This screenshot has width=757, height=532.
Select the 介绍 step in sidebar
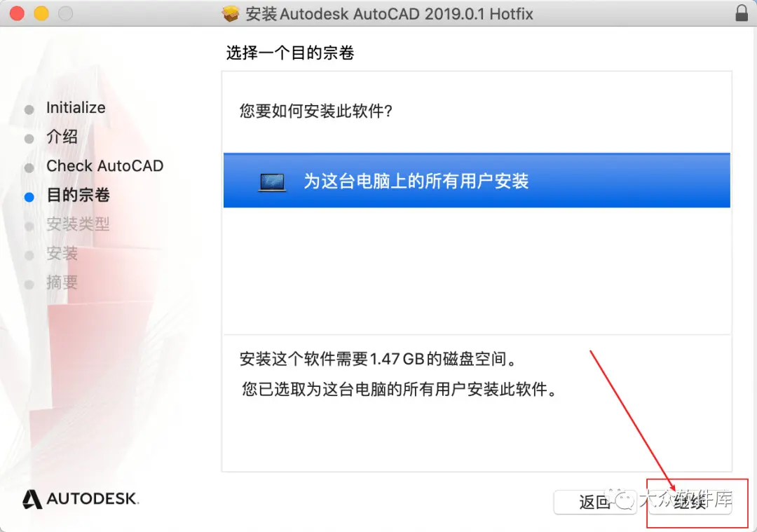coord(62,137)
